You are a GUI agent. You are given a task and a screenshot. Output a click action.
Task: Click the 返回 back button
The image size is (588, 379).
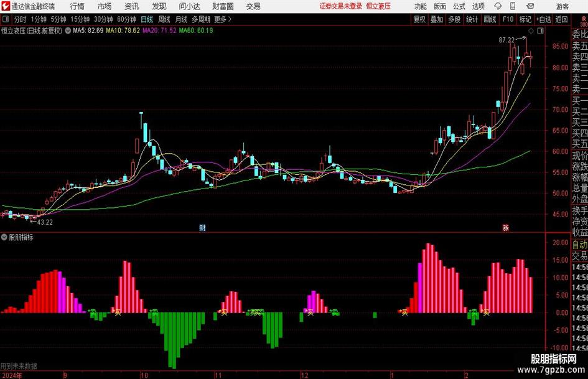(561, 19)
